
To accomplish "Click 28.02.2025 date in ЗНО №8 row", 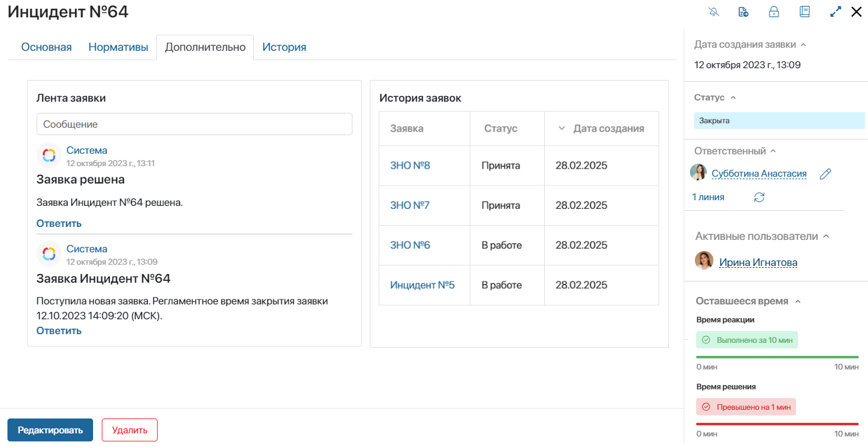I will coord(581,166).
